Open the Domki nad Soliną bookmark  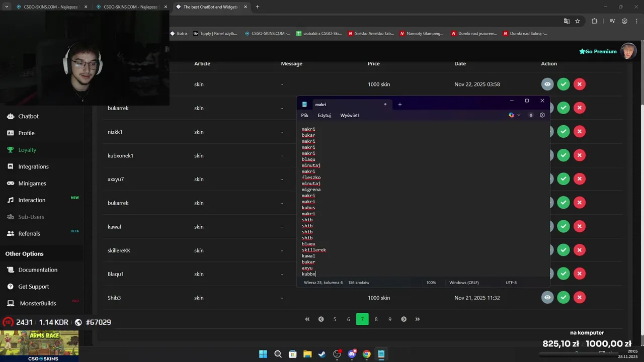coord(525,34)
